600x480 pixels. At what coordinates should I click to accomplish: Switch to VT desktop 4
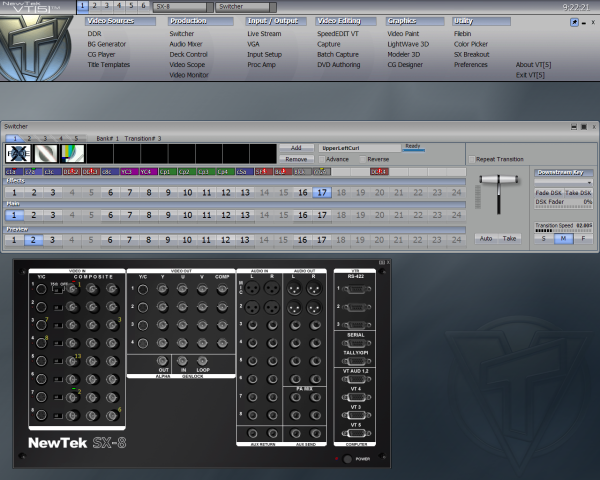119,6
